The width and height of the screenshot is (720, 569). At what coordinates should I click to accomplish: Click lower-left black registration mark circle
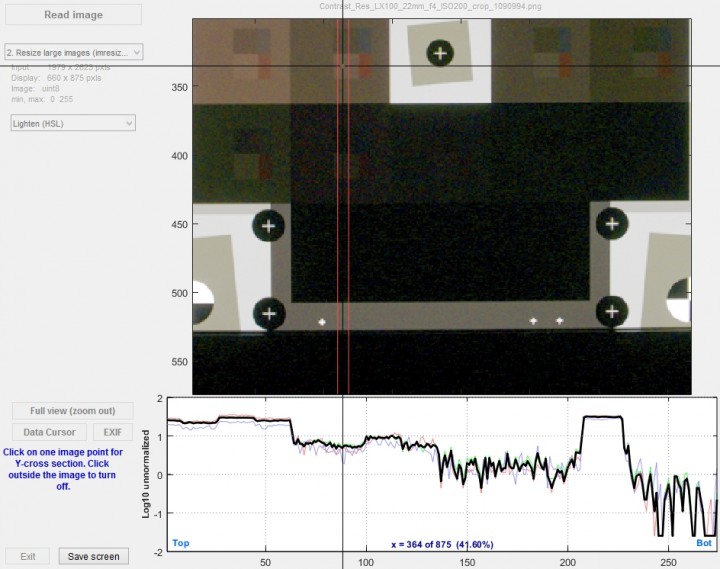click(x=269, y=314)
